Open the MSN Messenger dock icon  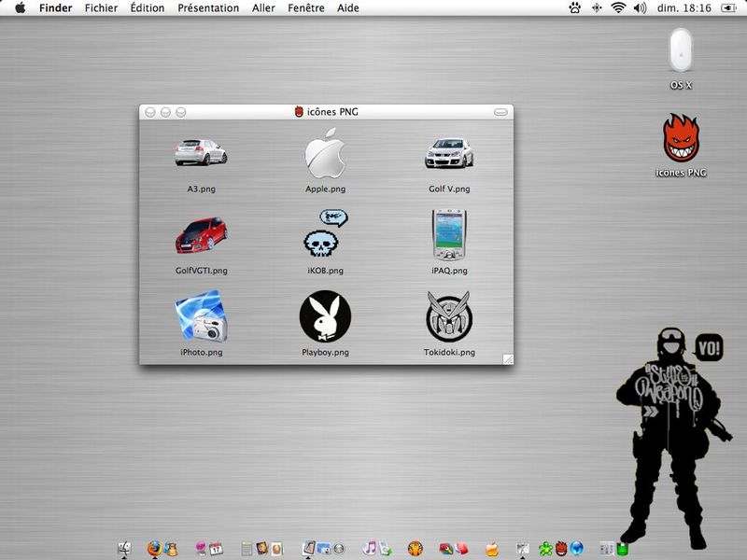(x=171, y=549)
